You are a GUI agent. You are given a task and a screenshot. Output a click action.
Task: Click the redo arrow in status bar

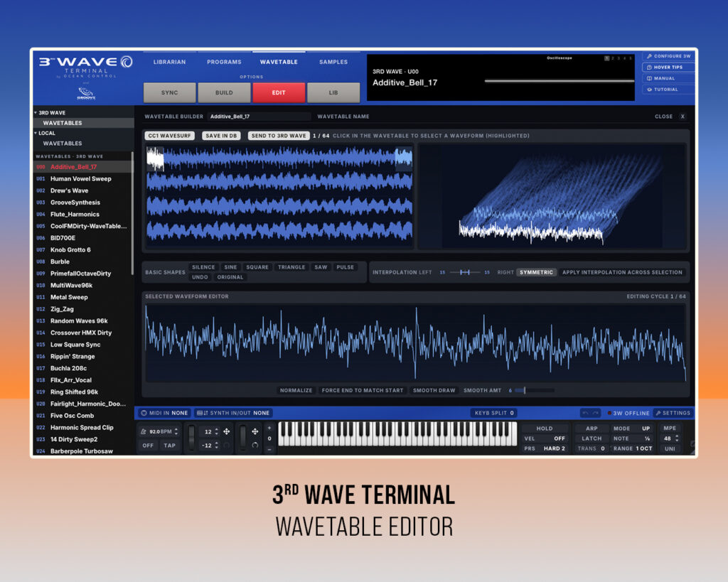(595, 413)
